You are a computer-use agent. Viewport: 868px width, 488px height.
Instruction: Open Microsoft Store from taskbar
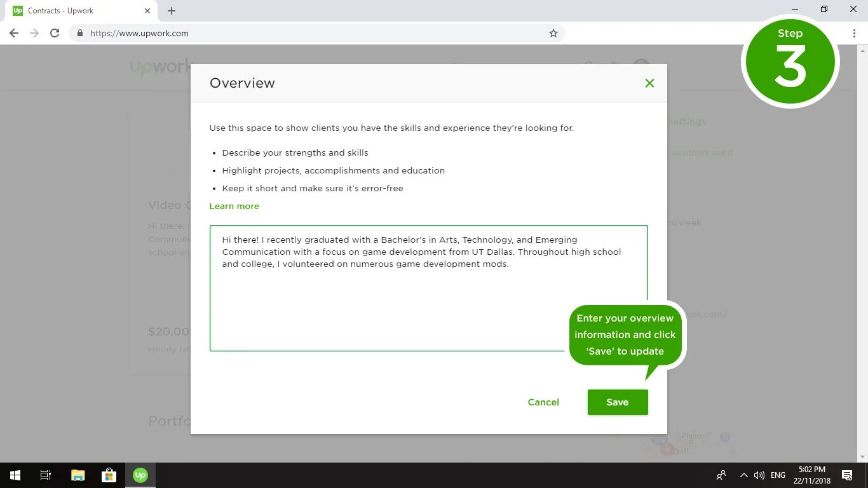pyautogui.click(x=109, y=475)
